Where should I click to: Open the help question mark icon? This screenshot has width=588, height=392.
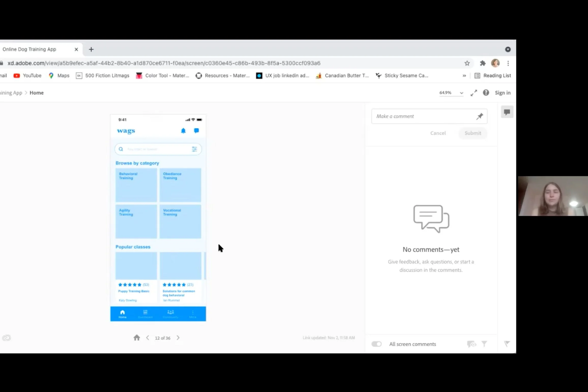click(486, 93)
